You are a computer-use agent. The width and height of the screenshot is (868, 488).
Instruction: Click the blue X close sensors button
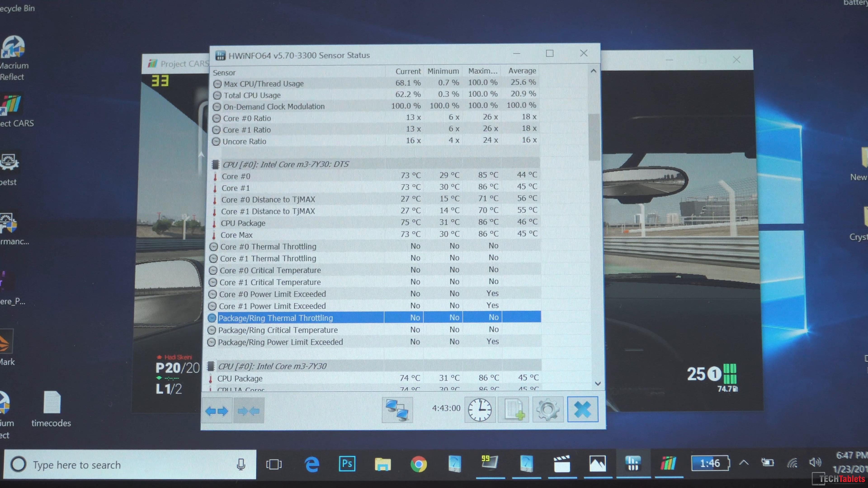pos(583,409)
